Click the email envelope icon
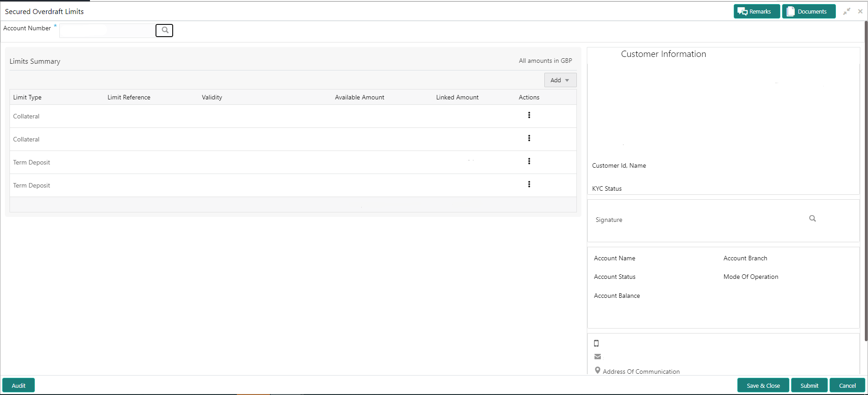This screenshot has height=395, width=868. pos(598,357)
